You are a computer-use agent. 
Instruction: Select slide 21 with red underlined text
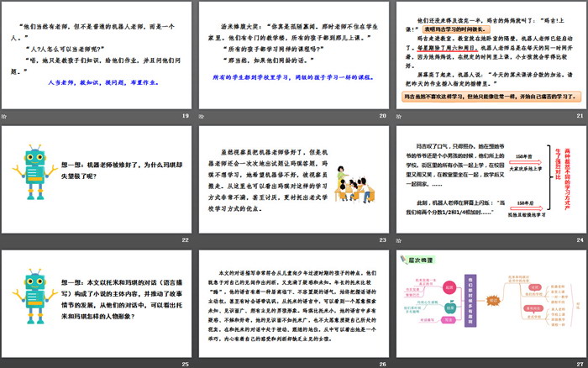point(489,54)
